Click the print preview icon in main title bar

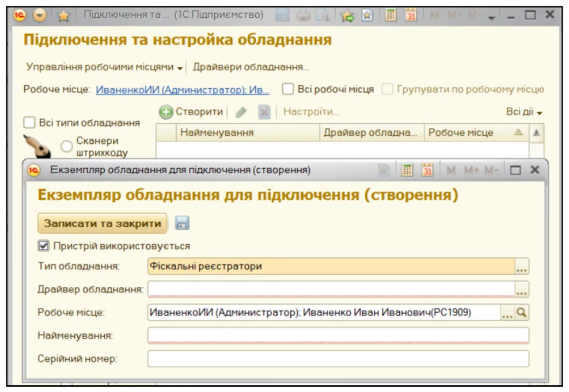coord(323,16)
